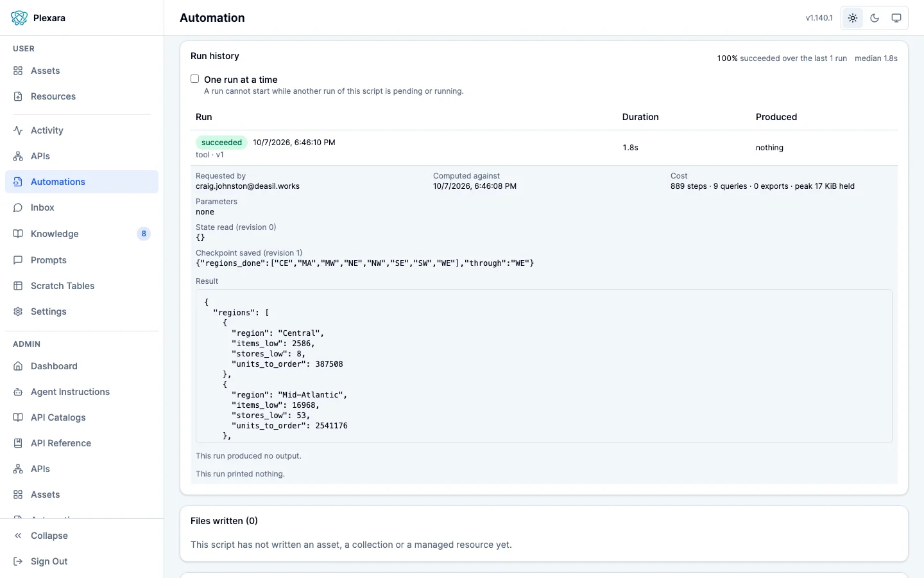Image resolution: width=924 pixels, height=578 pixels.
Task: Click the Knowledge book icon
Action: point(18,234)
